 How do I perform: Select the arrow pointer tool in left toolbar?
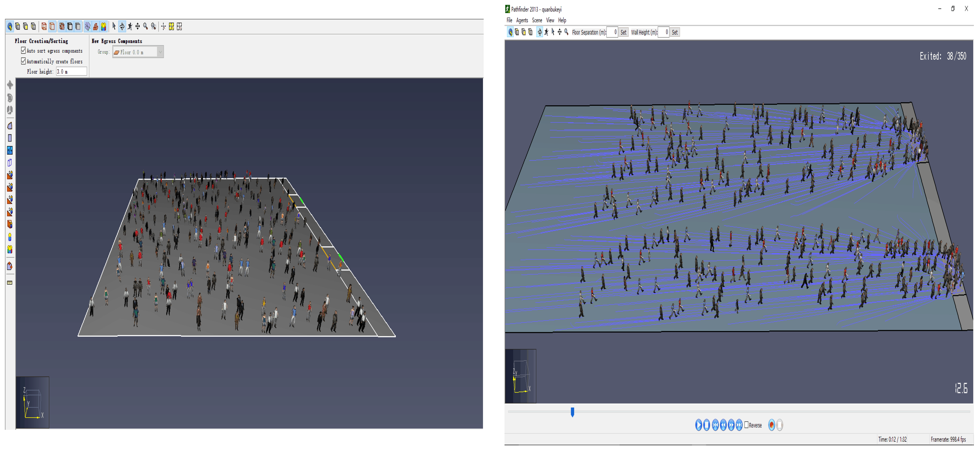[x=114, y=26]
